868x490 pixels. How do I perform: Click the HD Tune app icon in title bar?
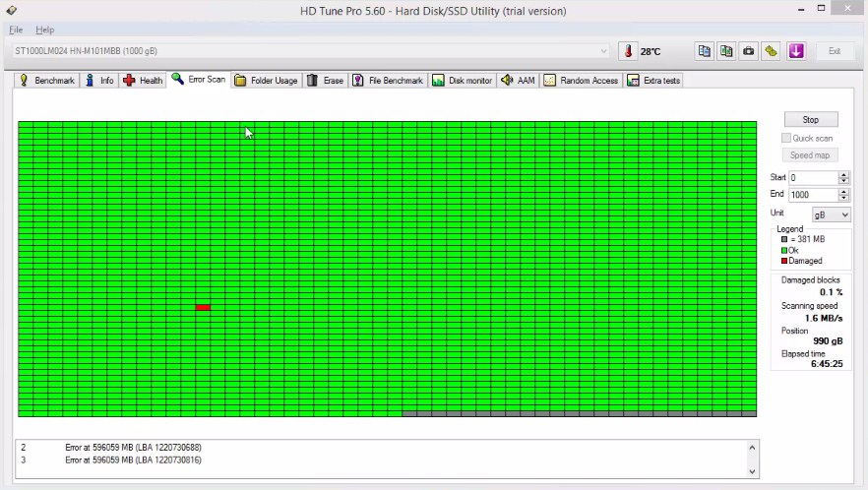click(11, 10)
